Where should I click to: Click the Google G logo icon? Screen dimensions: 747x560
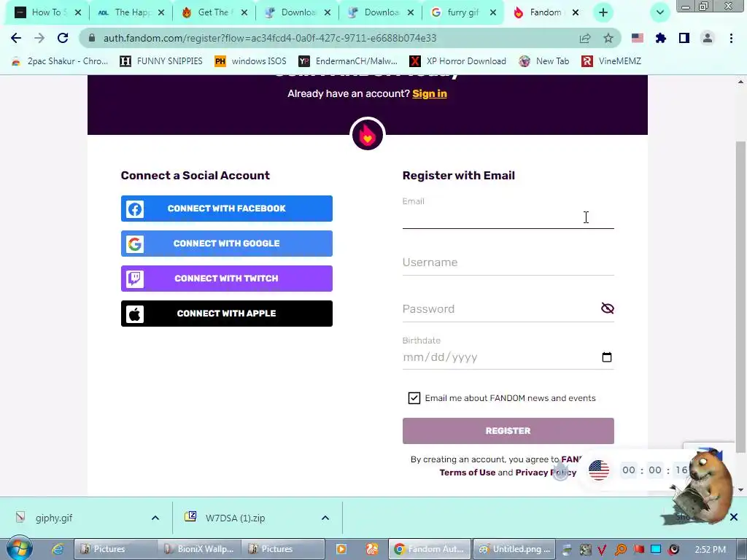pos(135,244)
